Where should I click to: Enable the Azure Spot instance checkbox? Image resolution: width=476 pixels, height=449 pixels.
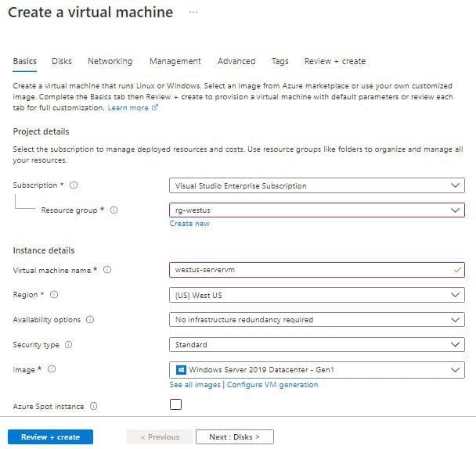click(x=175, y=404)
